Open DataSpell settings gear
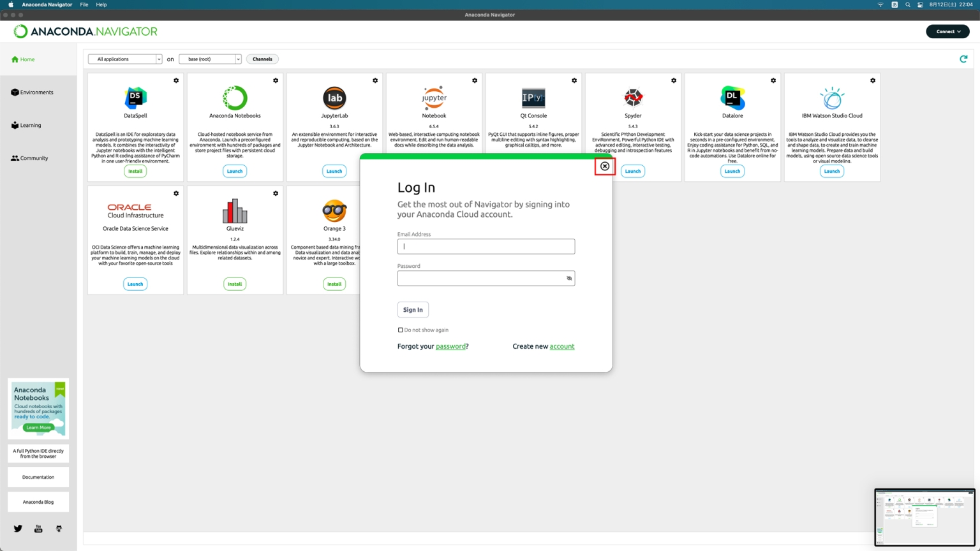 pos(176,80)
